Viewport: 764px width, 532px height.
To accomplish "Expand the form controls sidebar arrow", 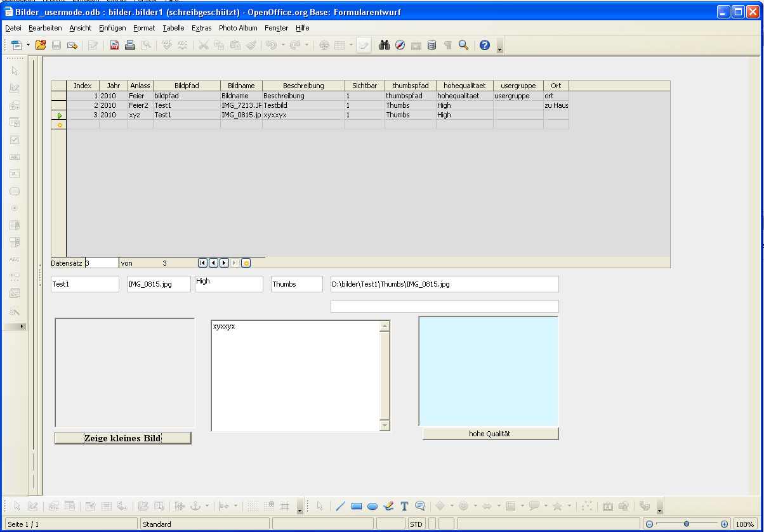I will [23, 327].
